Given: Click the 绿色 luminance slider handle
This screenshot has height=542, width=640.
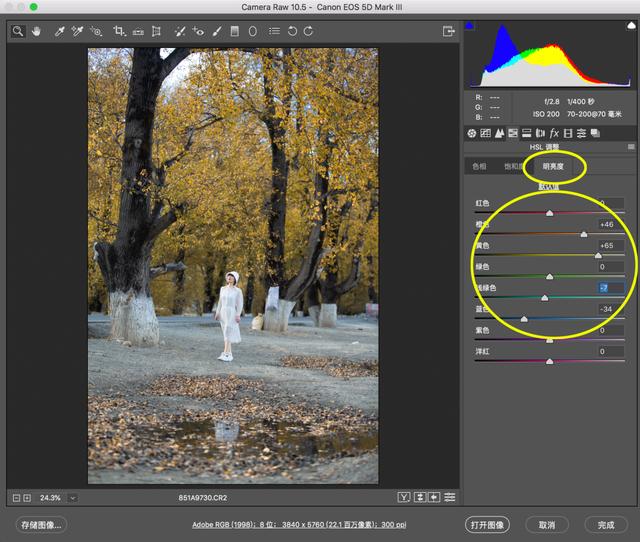Looking at the screenshot, I should [549, 277].
